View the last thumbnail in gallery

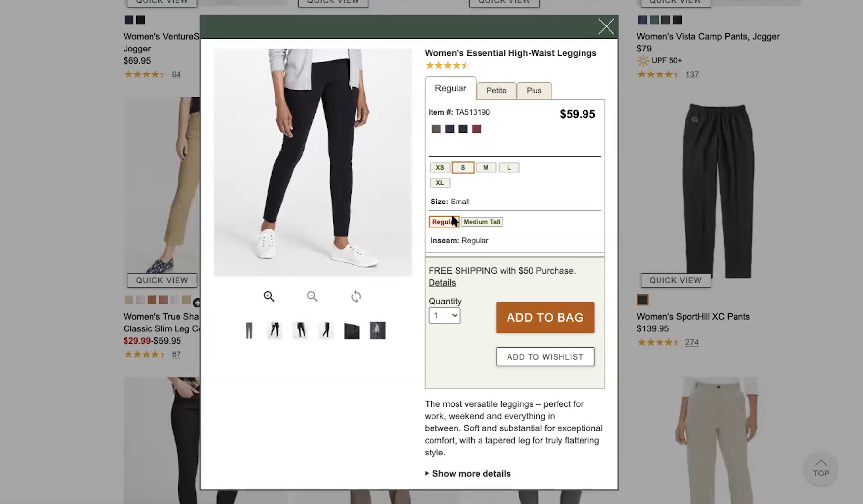(378, 330)
